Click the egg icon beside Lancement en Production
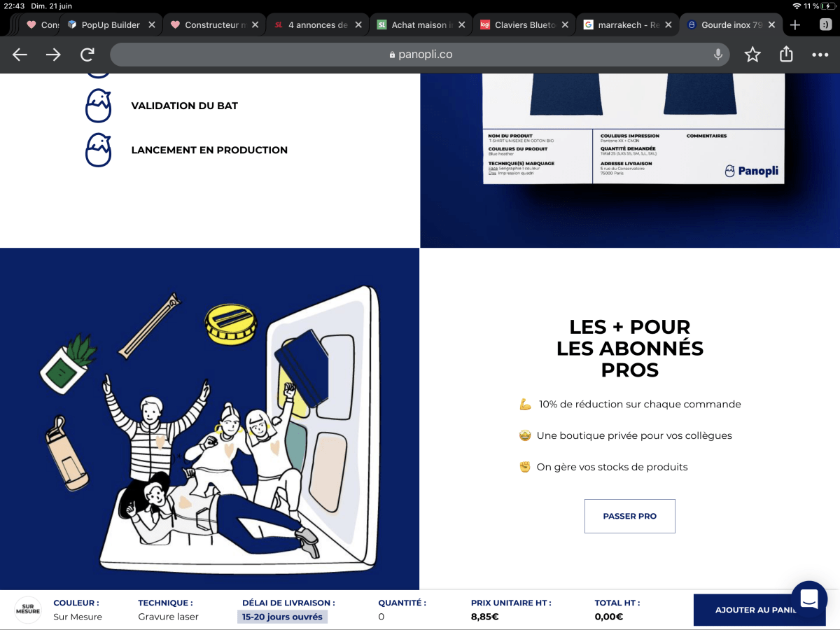Screen dimensions: 840x630 (x=99, y=150)
